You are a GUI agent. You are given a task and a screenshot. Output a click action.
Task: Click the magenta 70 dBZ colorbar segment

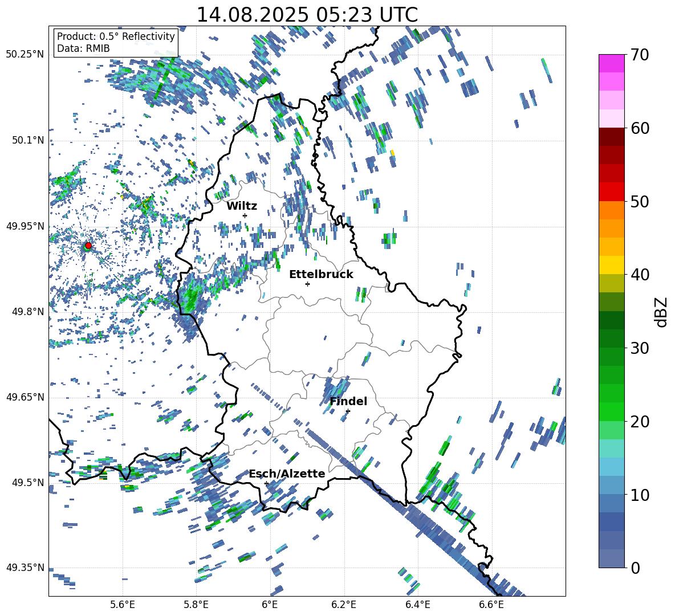point(611,63)
